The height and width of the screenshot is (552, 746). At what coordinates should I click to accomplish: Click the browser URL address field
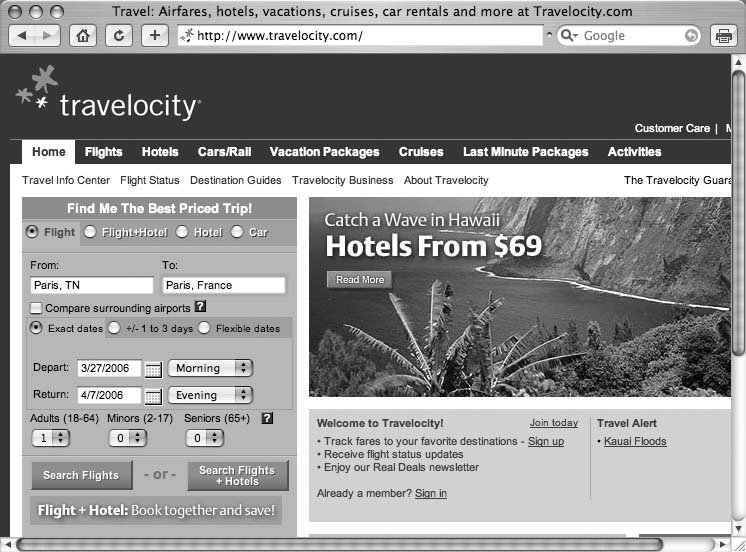(360, 36)
